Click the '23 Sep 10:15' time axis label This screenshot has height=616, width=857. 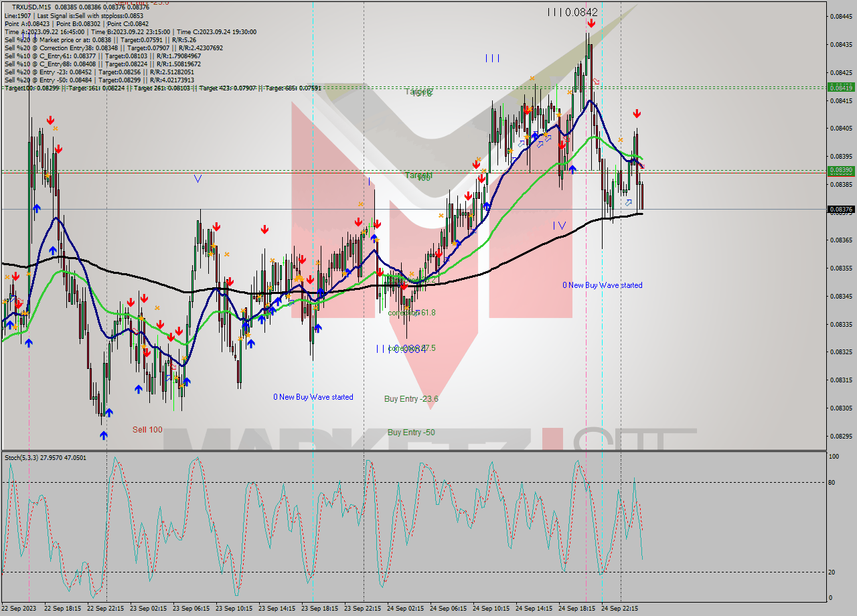tap(234, 609)
